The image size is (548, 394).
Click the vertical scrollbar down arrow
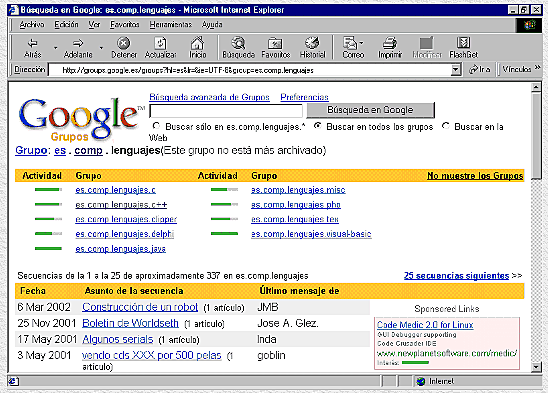536,367
